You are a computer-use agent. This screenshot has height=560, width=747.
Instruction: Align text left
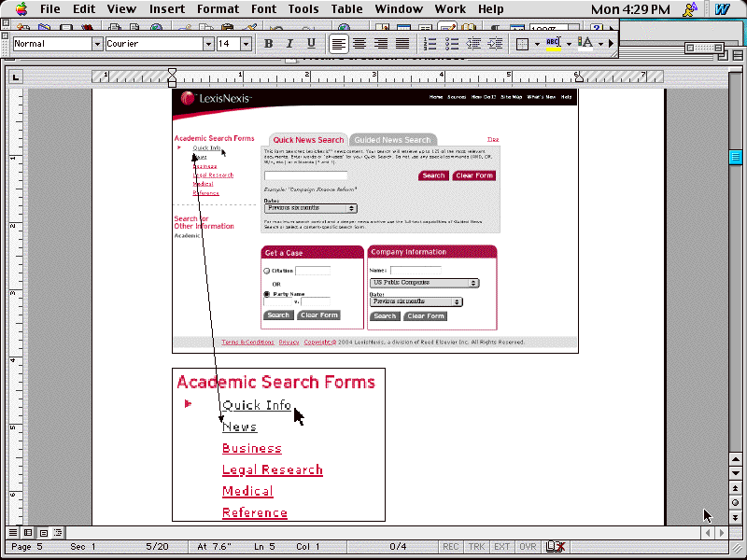click(338, 44)
